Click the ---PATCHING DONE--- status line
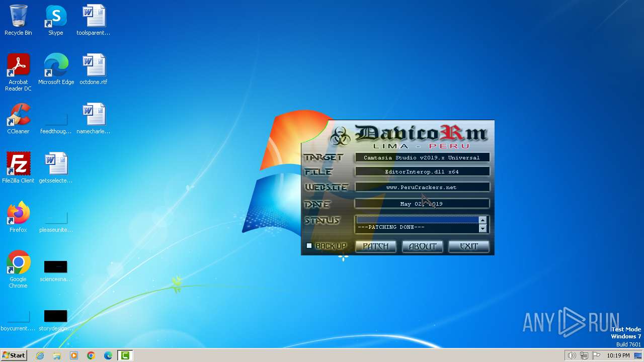This screenshot has width=644, height=362. click(391, 227)
